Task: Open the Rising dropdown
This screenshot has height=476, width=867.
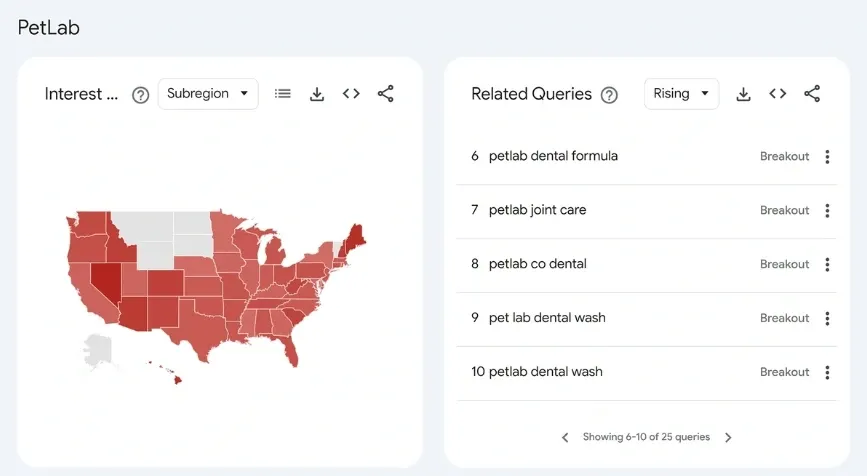Action: coord(681,94)
